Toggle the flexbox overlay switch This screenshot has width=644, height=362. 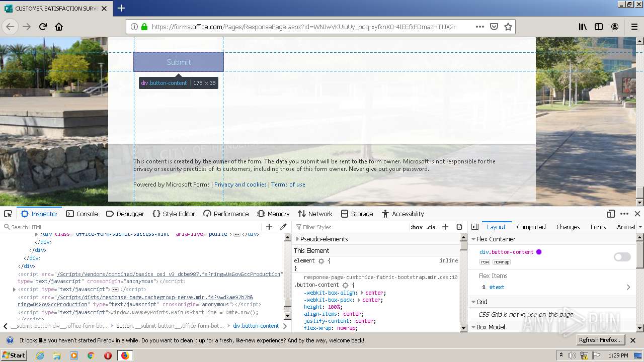pos(622,257)
